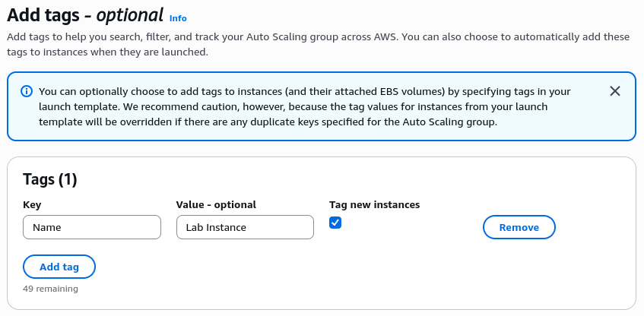
Task: Select the Tags (1) section heading
Action: [x=50, y=179]
